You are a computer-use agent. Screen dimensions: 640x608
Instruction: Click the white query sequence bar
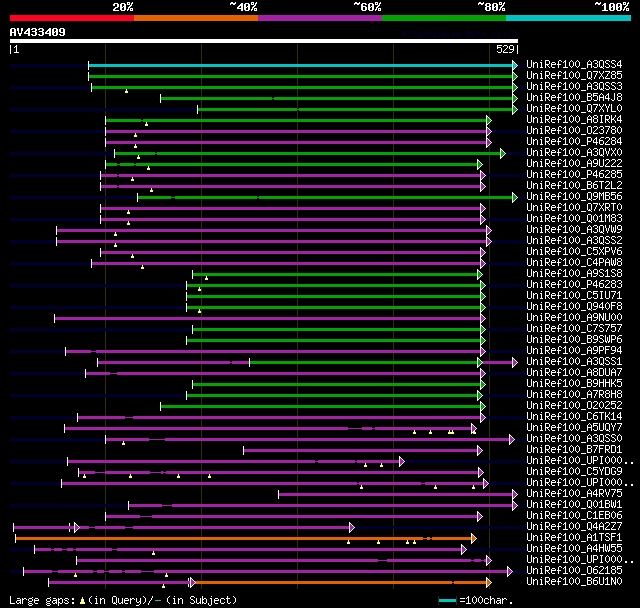(264, 41)
